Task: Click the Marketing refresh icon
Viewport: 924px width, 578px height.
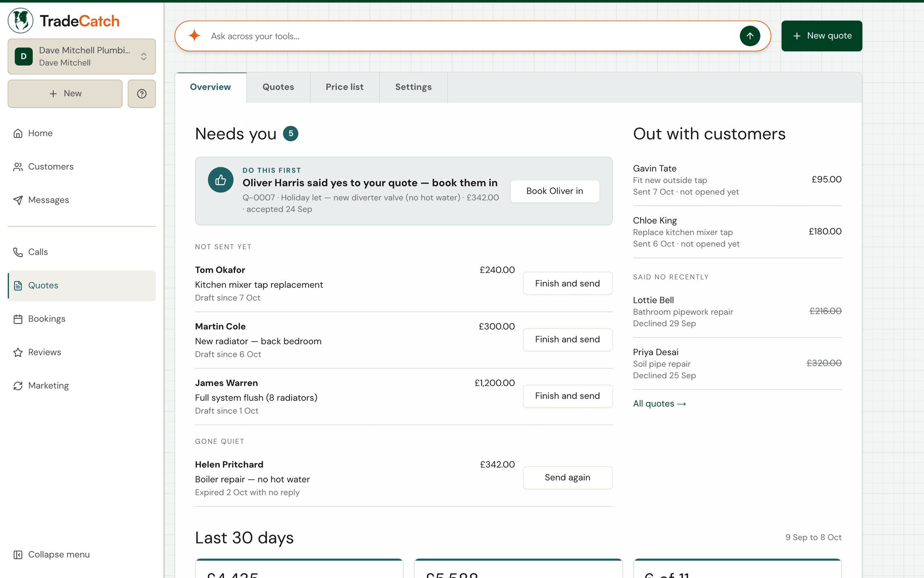Action: tap(18, 386)
